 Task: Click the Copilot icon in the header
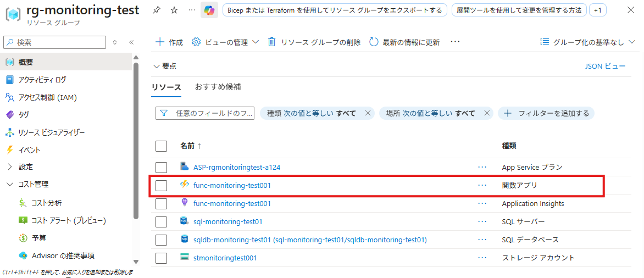[209, 10]
